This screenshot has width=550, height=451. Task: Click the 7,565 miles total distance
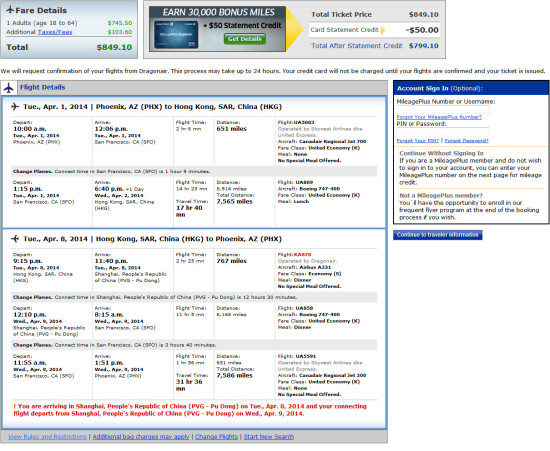click(x=234, y=202)
